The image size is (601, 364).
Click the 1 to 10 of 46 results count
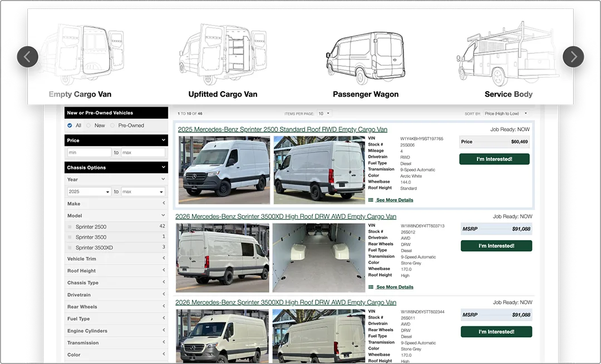(x=190, y=114)
